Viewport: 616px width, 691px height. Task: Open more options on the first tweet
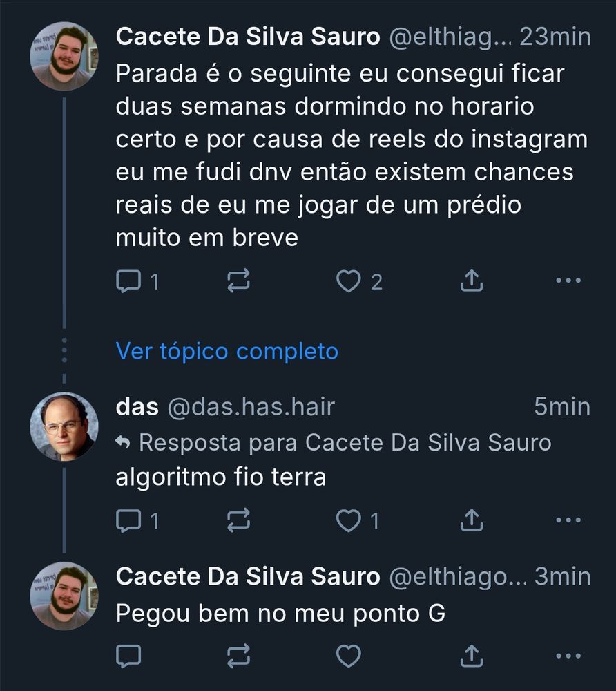pyautogui.click(x=568, y=281)
